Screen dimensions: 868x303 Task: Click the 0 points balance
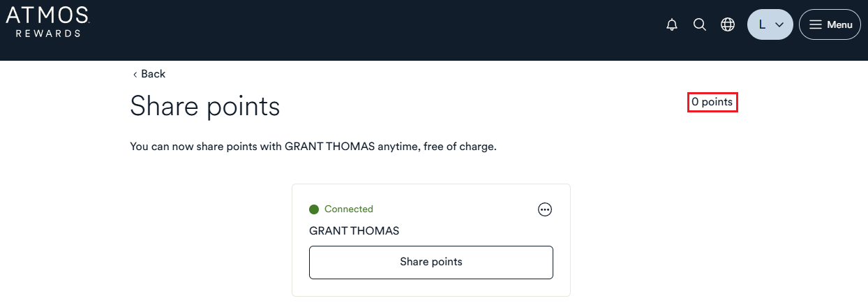point(712,102)
